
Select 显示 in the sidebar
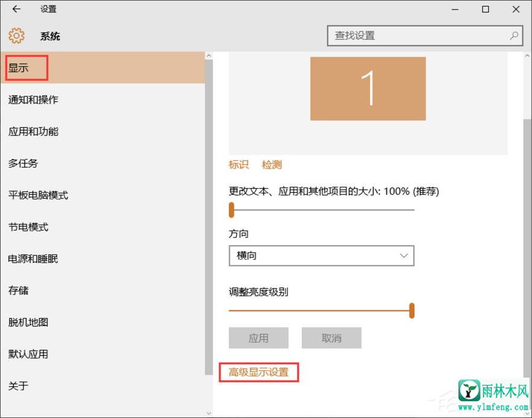point(102,67)
